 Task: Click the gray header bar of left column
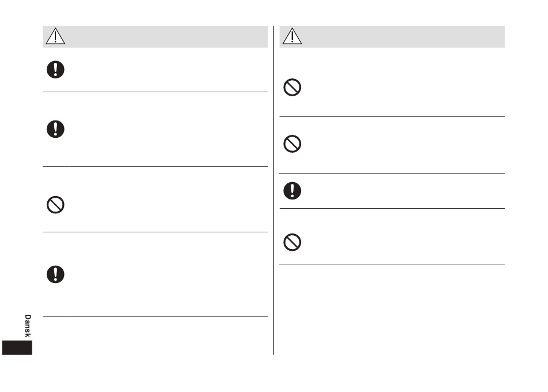(155, 37)
